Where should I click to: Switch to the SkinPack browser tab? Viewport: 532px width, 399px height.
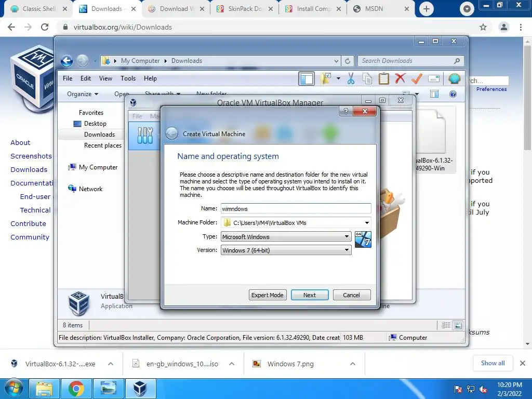click(x=244, y=9)
